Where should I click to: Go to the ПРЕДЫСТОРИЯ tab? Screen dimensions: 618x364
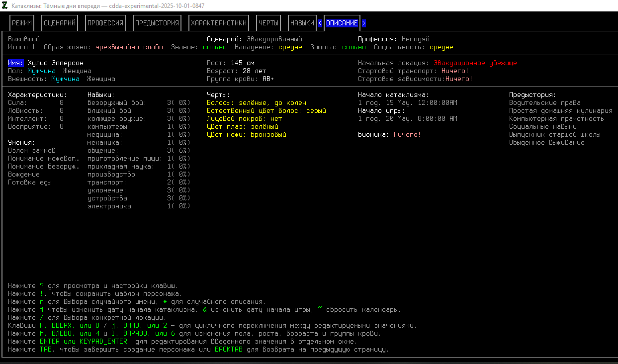pos(157,23)
